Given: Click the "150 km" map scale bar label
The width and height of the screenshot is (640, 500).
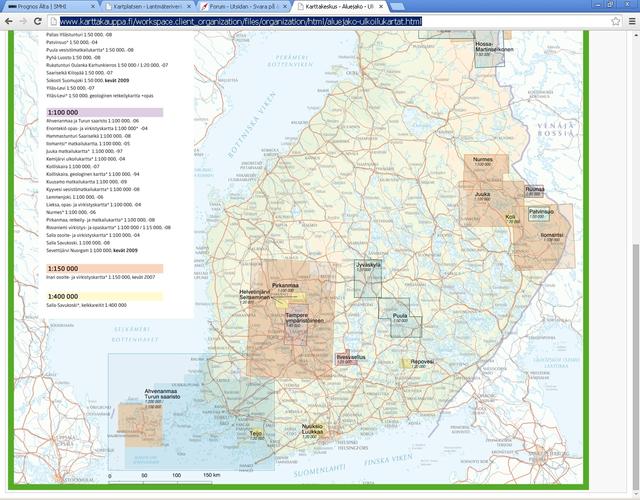Looking at the screenshot, I should 211,475.
